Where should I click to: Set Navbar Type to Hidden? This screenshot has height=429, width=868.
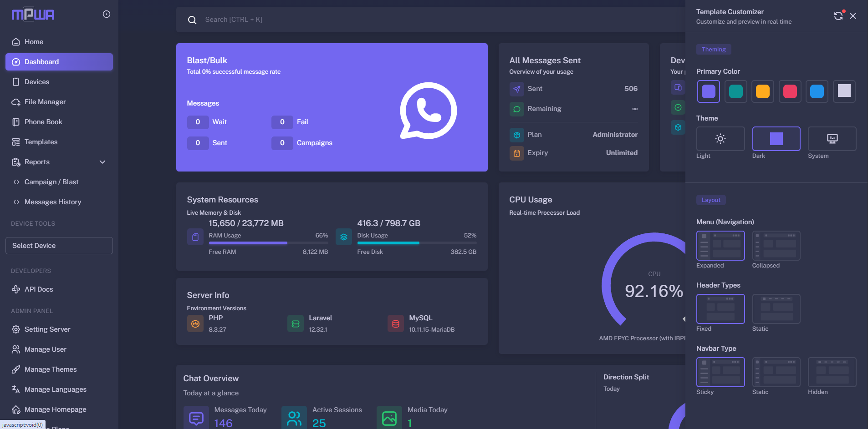pos(832,372)
